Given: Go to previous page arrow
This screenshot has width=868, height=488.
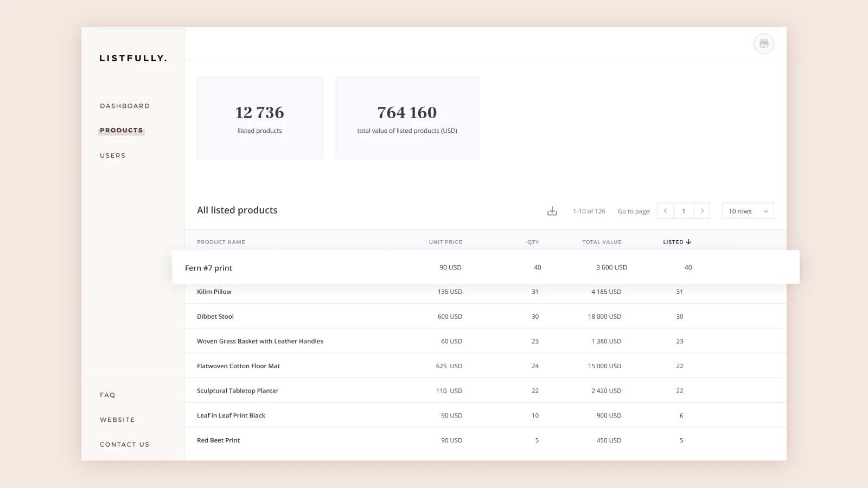Looking at the screenshot, I should click(666, 211).
